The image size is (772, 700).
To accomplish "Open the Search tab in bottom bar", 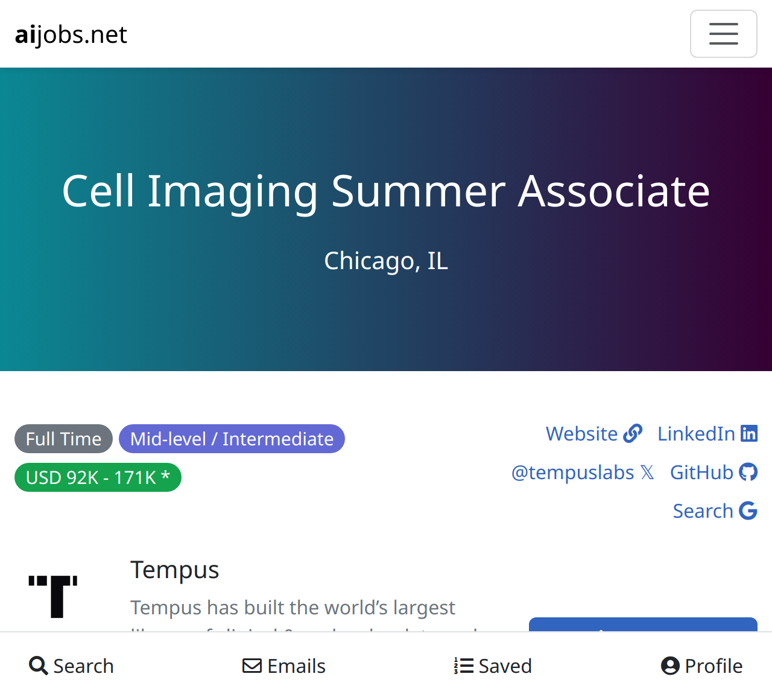I will 71,666.
